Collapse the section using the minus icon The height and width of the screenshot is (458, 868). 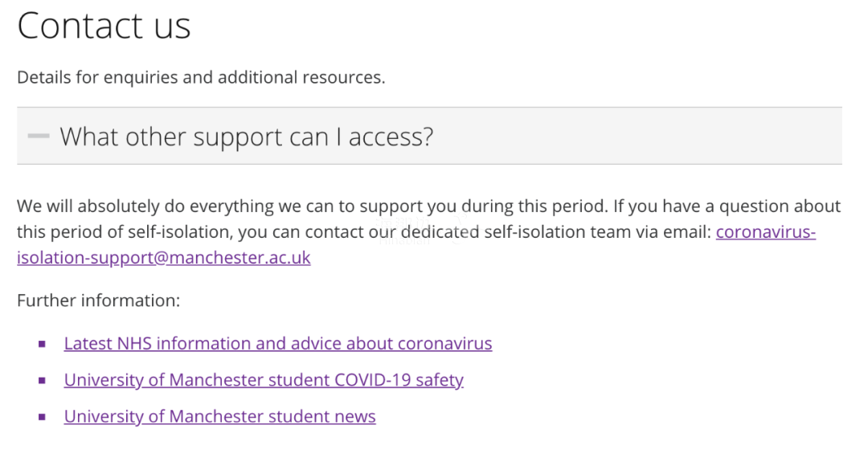coord(39,136)
